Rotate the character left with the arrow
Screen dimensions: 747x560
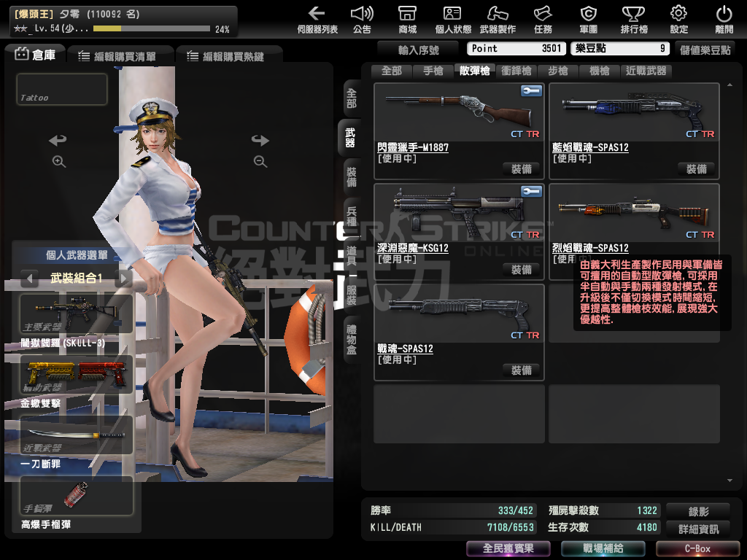click(x=58, y=140)
